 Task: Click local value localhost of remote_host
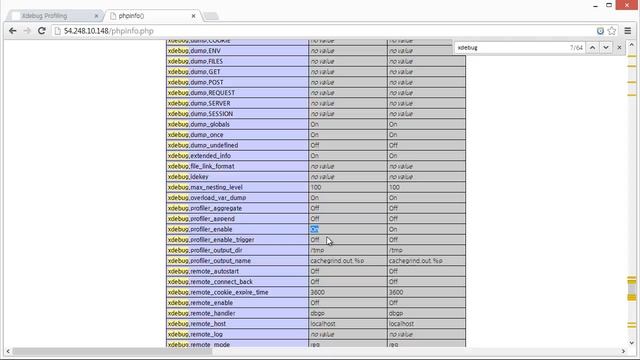pyautogui.click(x=323, y=324)
